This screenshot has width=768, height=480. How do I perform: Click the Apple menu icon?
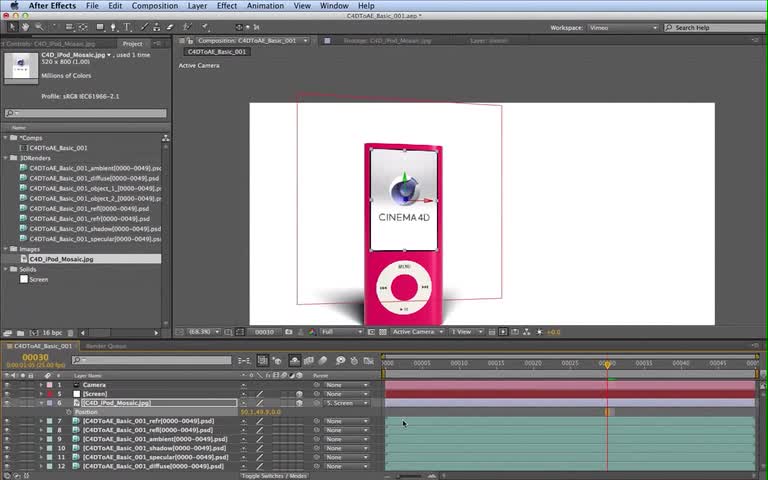[x=14, y=6]
